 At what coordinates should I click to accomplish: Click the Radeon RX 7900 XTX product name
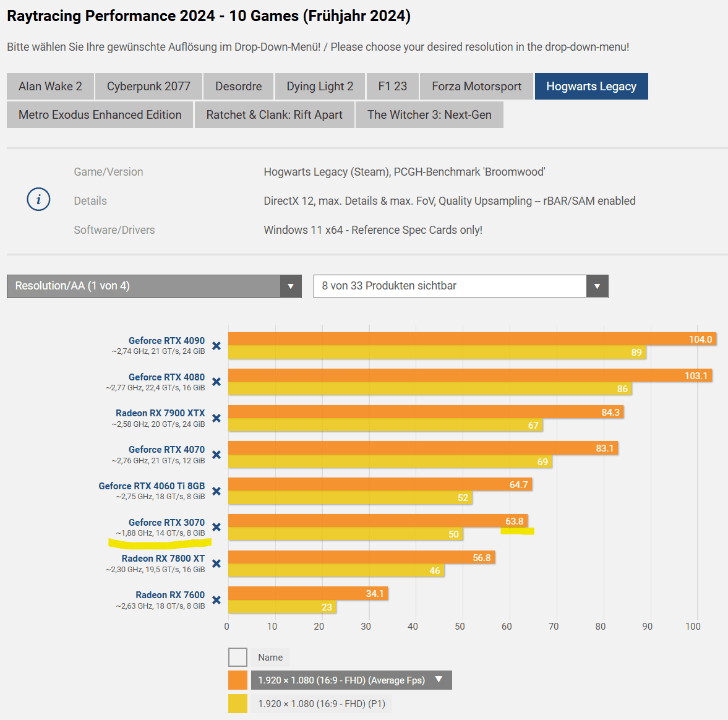[160, 413]
